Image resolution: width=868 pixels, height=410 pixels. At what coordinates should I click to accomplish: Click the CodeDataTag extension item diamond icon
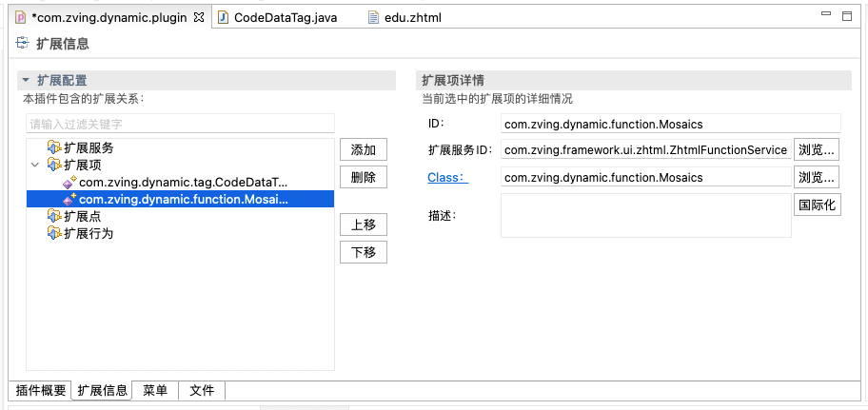tap(69, 182)
